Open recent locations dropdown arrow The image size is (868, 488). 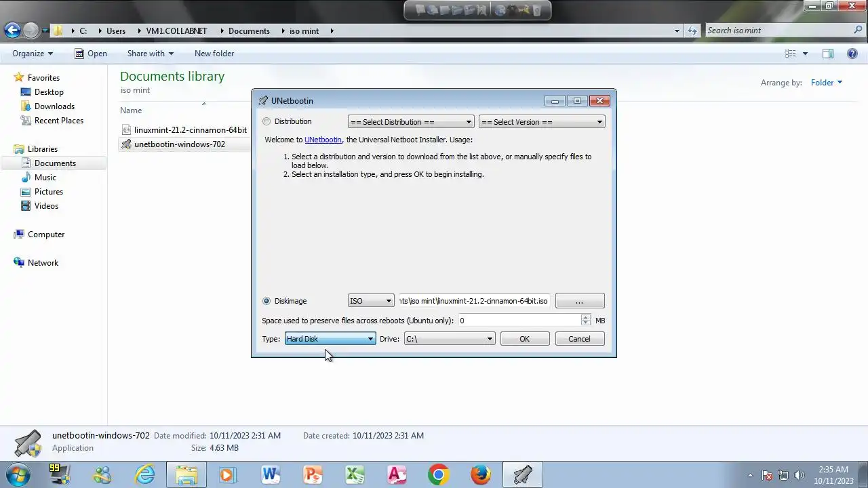[x=45, y=31]
